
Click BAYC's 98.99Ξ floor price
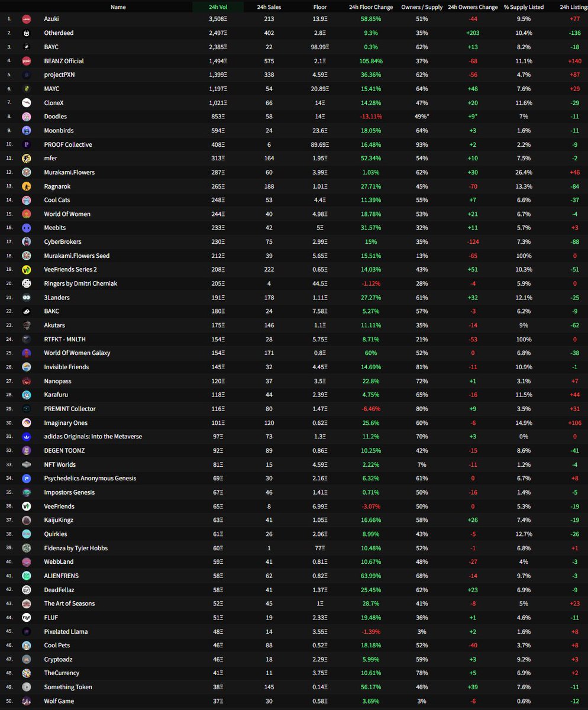pyautogui.click(x=320, y=47)
